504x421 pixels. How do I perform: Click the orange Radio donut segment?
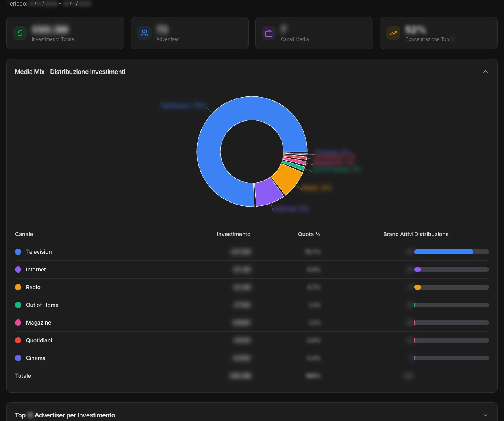pos(287,179)
